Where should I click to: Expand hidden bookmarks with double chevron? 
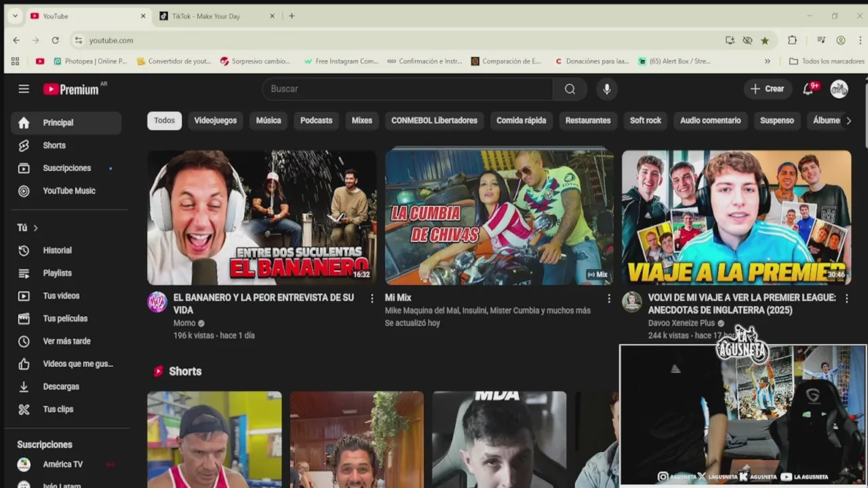(x=768, y=61)
